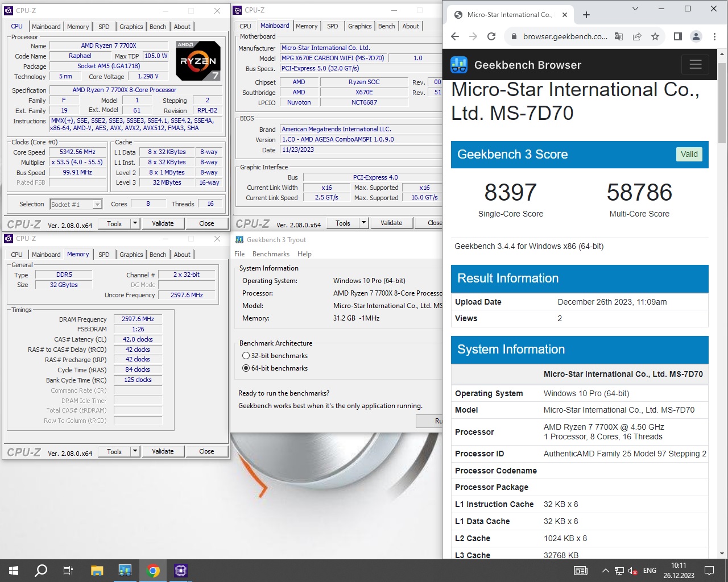Screen dimensions: 728x582
Task: Open File Explorer from taskbar
Action: 97,571
